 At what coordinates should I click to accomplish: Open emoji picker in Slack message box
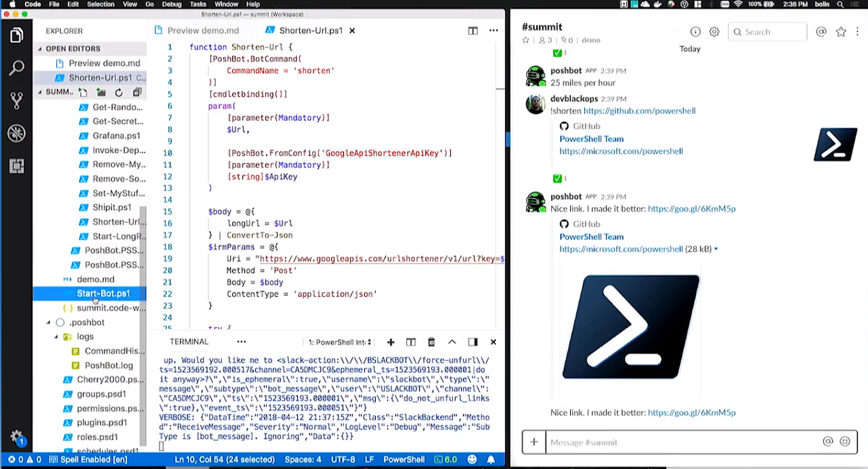click(845, 441)
